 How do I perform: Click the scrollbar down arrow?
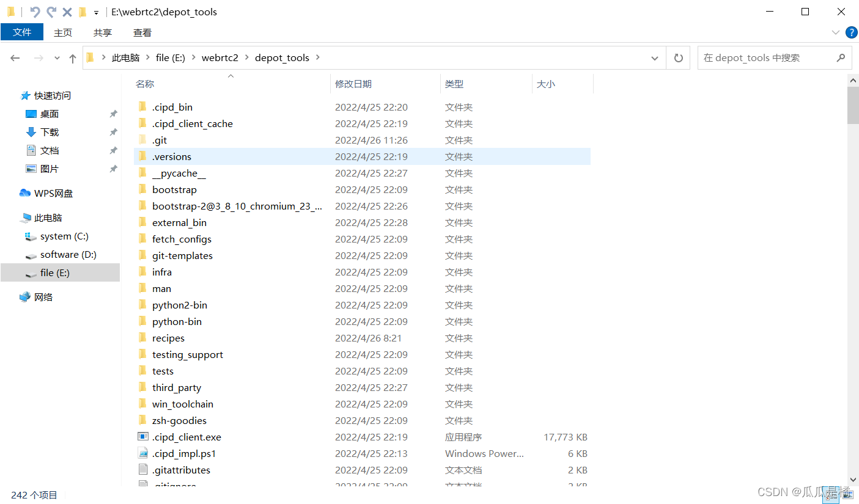click(853, 480)
